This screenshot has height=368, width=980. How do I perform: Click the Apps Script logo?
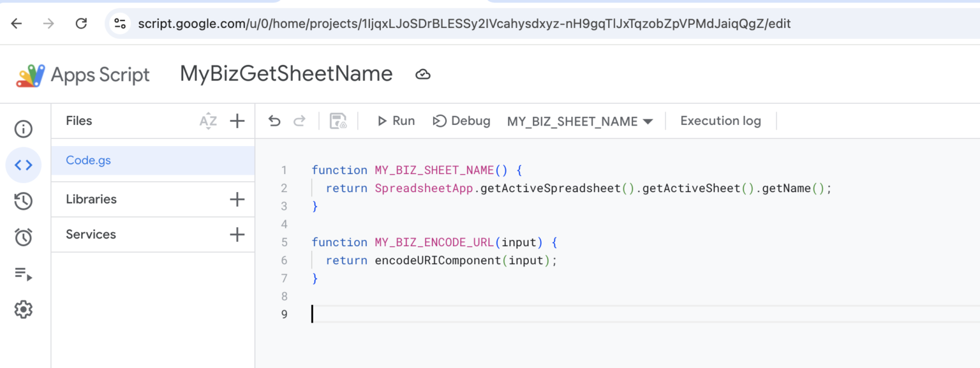[x=29, y=73]
